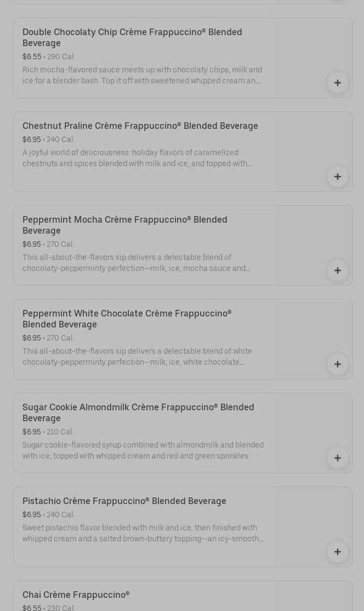Add Pistachio Crème Frappuccino with plus icon
The width and height of the screenshot is (364, 611).
click(x=337, y=552)
